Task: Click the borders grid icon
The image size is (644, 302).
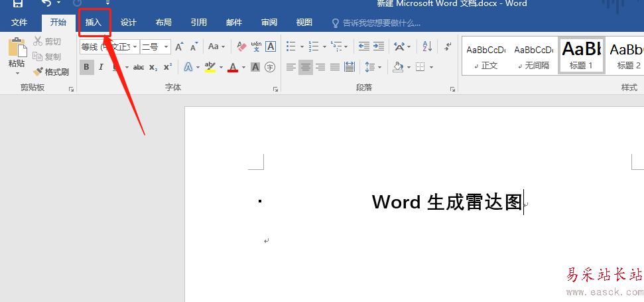Action: click(x=420, y=66)
